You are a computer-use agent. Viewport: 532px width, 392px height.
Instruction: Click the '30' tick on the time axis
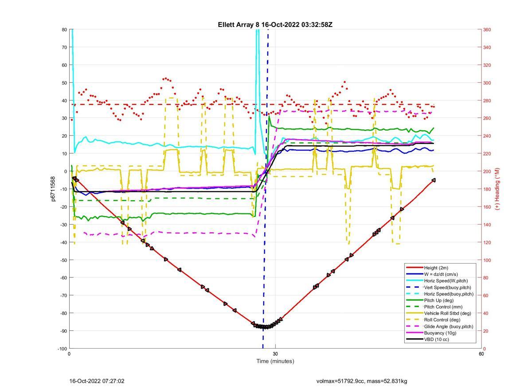click(275, 354)
